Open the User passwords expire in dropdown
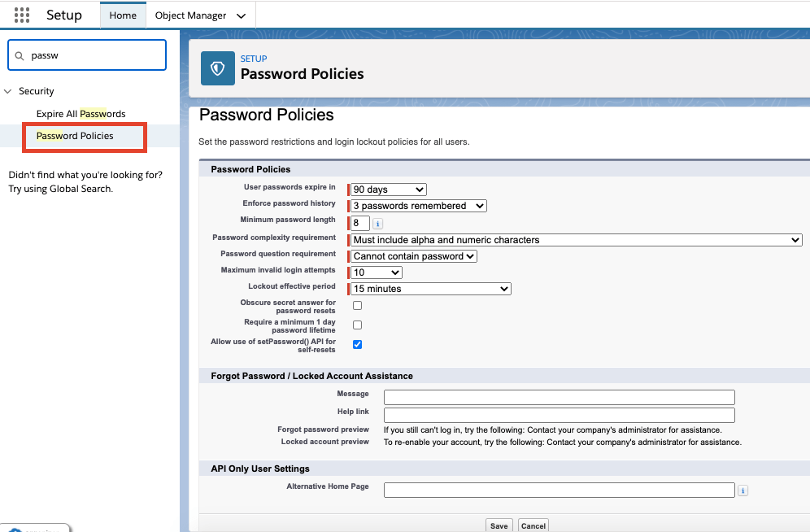 pyautogui.click(x=388, y=190)
